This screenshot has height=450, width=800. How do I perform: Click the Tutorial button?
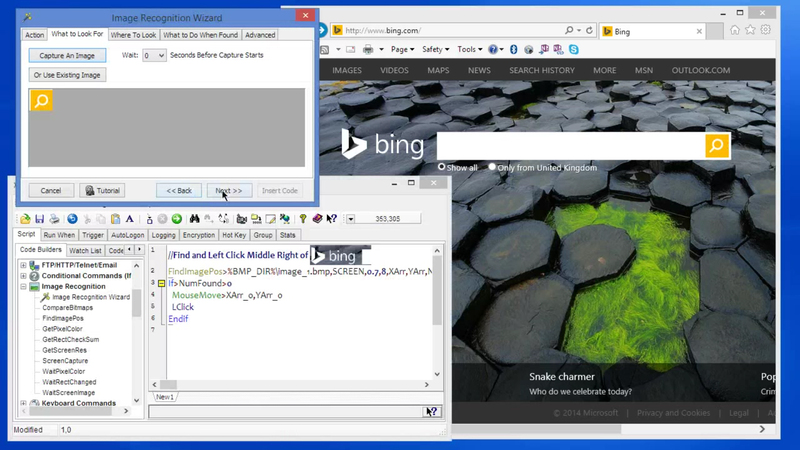coord(102,190)
